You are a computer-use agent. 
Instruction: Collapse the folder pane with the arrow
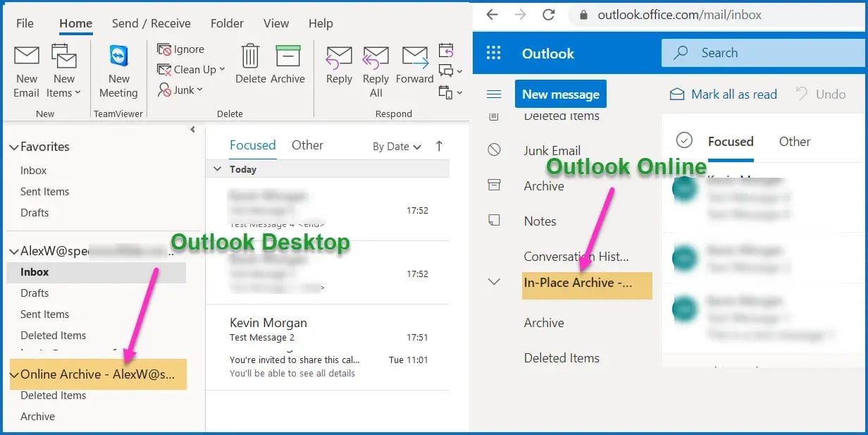(192, 130)
